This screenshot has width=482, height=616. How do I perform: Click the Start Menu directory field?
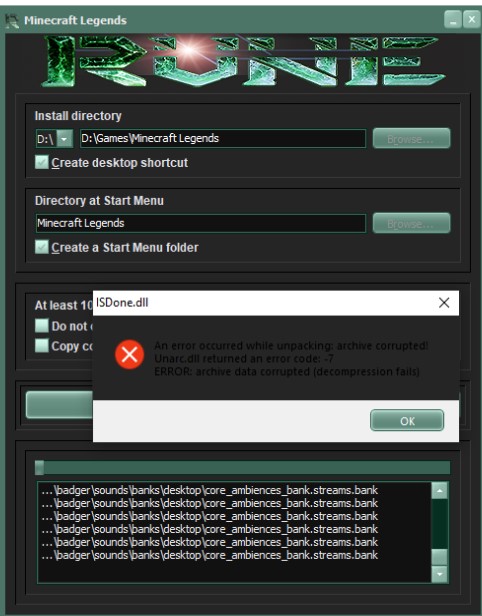point(201,223)
